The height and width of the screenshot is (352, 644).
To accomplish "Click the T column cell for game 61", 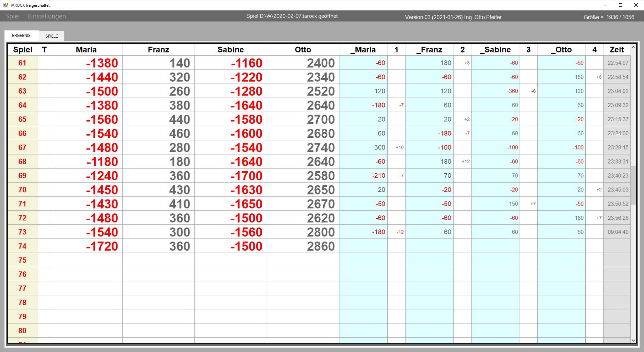I will tap(44, 63).
